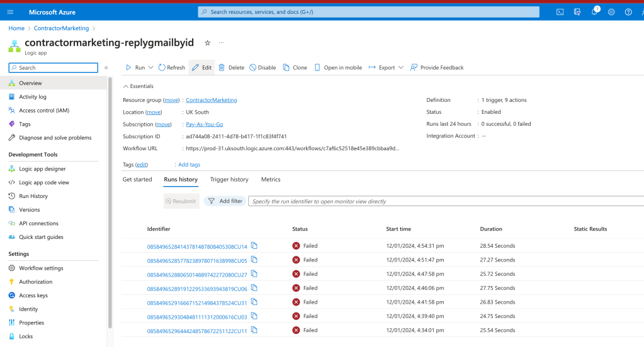Viewport: 644px width, 347px height.
Task: Switch to the Trigger history tab
Action: pos(229,179)
